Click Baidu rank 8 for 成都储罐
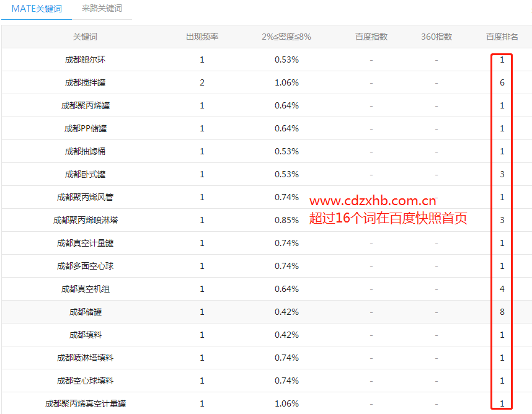This screenshot has height=414, width=532. [x=502, y=312]
